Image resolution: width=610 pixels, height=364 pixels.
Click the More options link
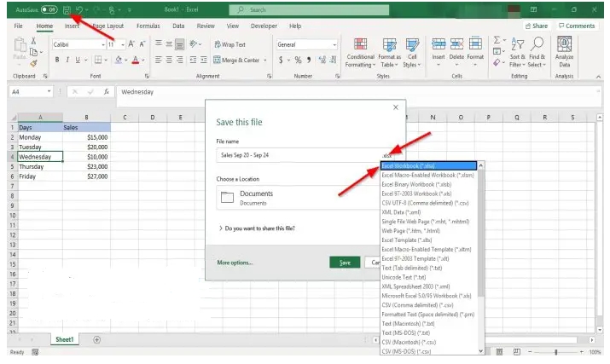pos(235,263)
